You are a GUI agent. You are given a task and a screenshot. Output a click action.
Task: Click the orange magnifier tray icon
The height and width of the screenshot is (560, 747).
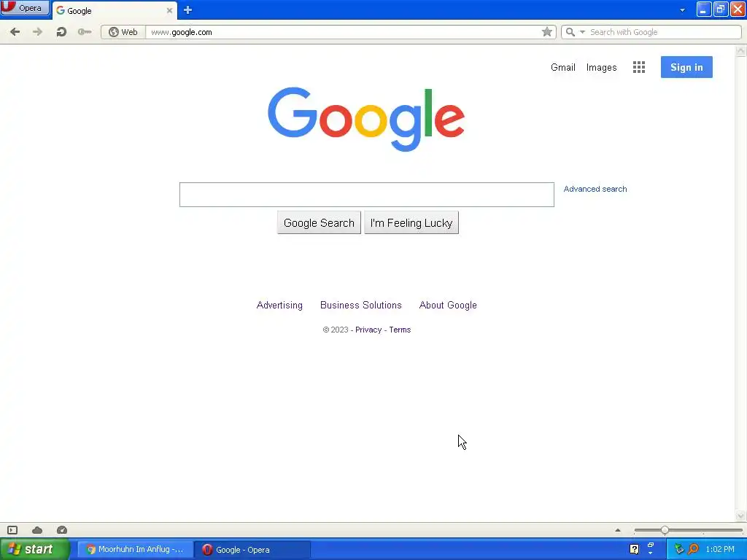point(694,549)
